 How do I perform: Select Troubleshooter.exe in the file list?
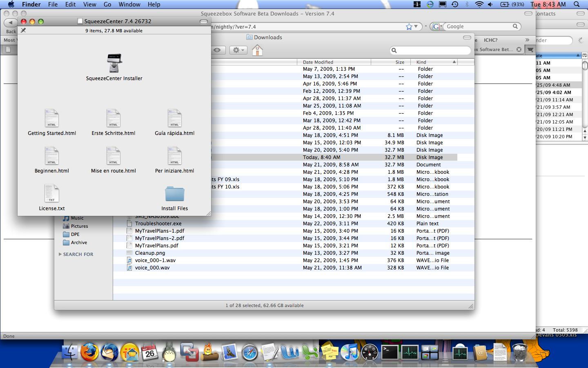158,224
